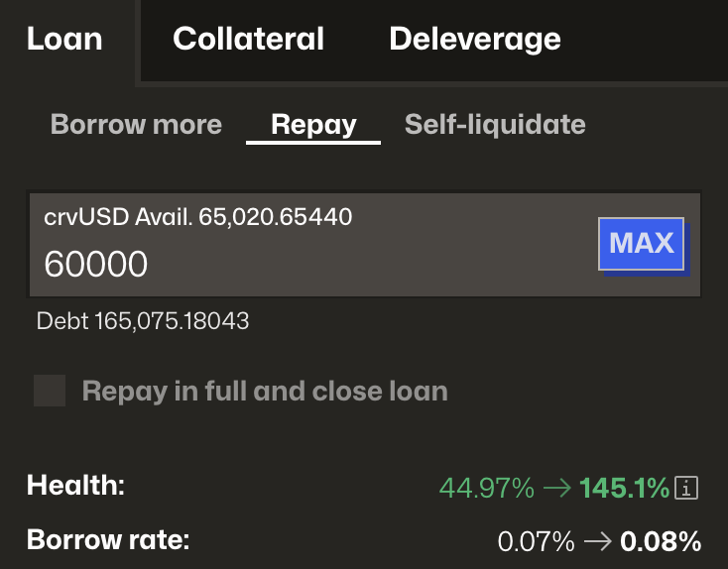728x569 pixels.
Task: Open the health info icon
Action: [x=687, y=488]
